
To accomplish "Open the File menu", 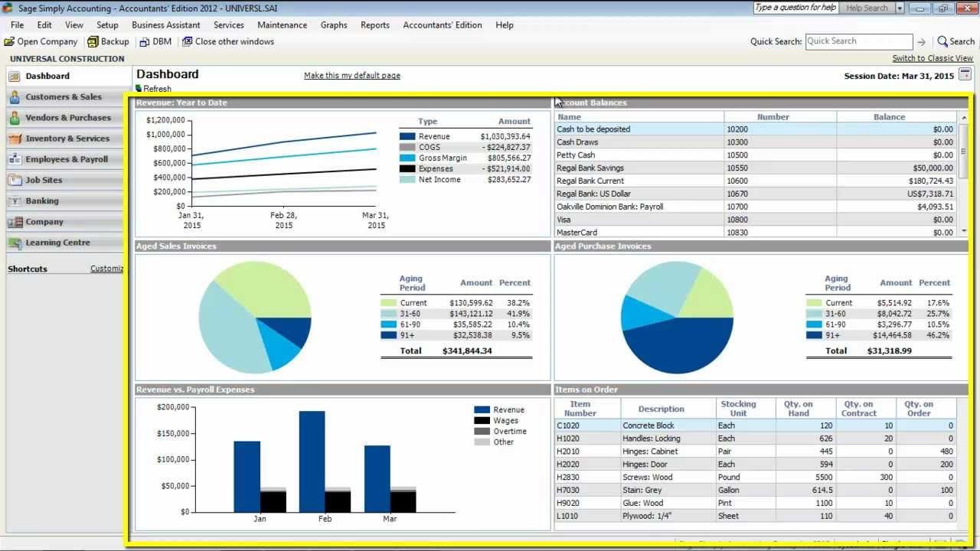I will [17, 24].
